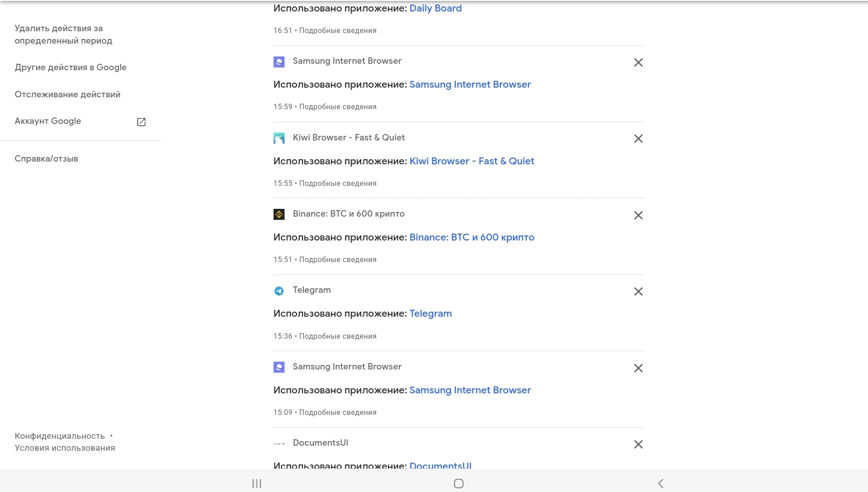This screenshot has width=868, height=492.
Task: Open Другие действия в Google
Action: pyautogui.click(x=71, y=67)
